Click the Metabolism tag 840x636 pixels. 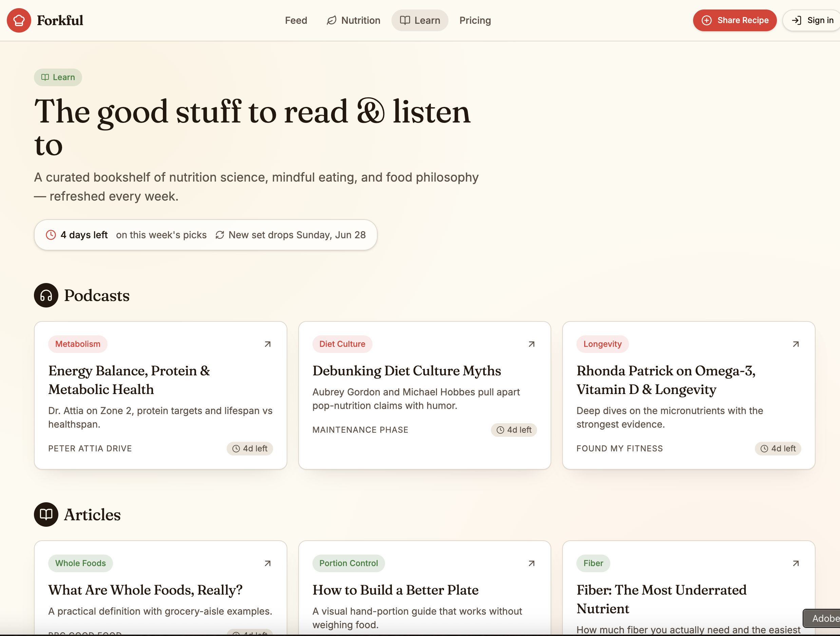click(78, 344)
